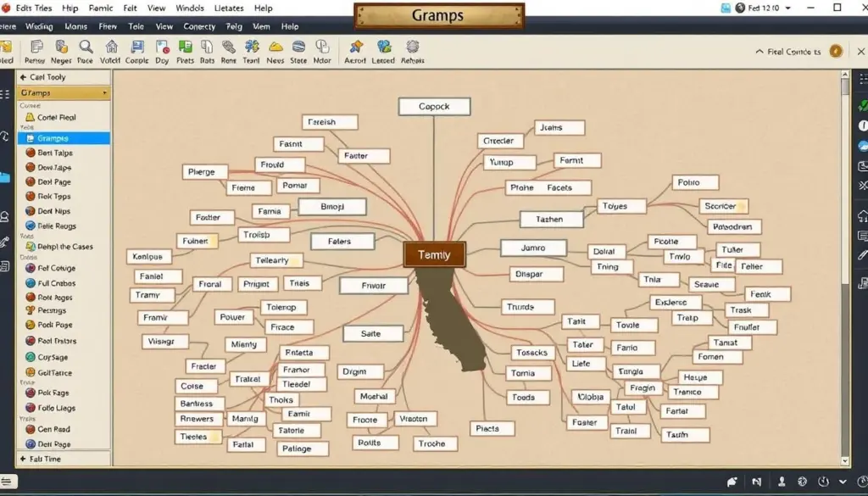Click the chart scrollbar up arrow

tap(845, 74)
